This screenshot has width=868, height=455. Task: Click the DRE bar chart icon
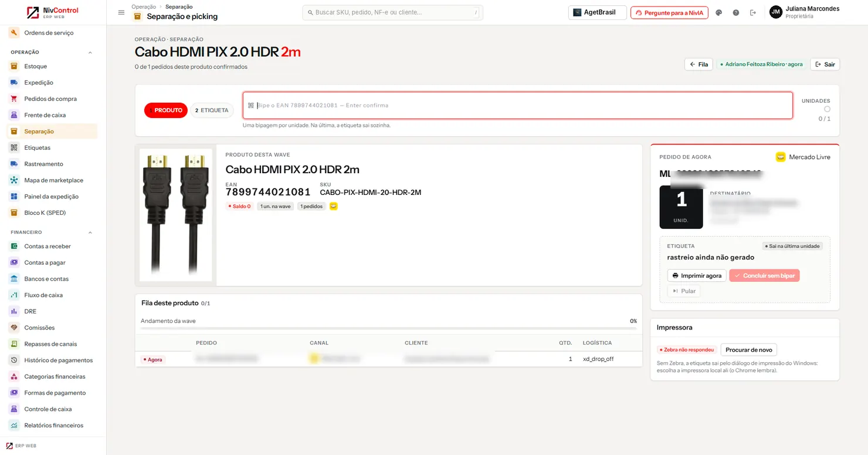(x=14, y=311)
